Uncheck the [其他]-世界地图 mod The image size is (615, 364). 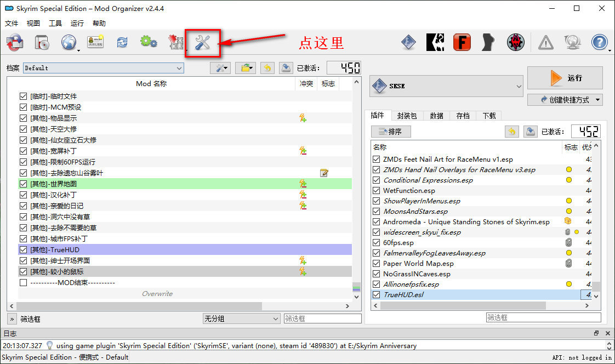click(x=23, y=184)
